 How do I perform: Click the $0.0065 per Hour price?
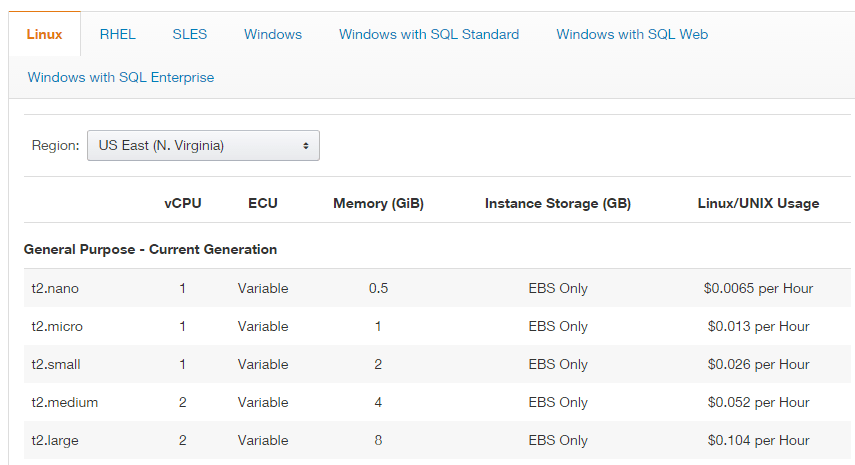click(x=758, y=288)
